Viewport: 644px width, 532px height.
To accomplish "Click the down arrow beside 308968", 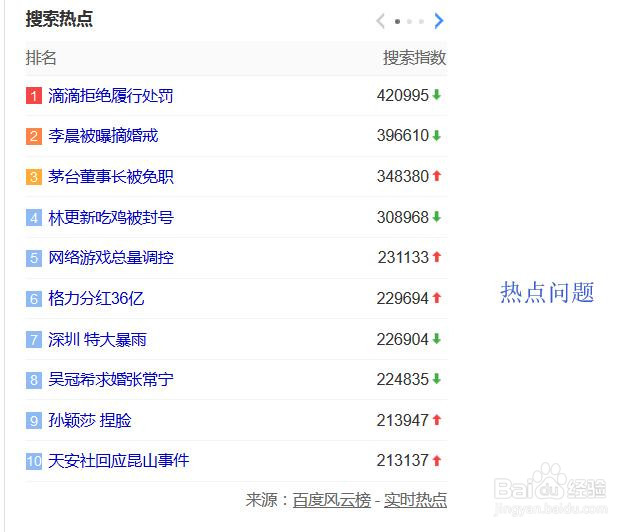I will (x=437, y=216).
